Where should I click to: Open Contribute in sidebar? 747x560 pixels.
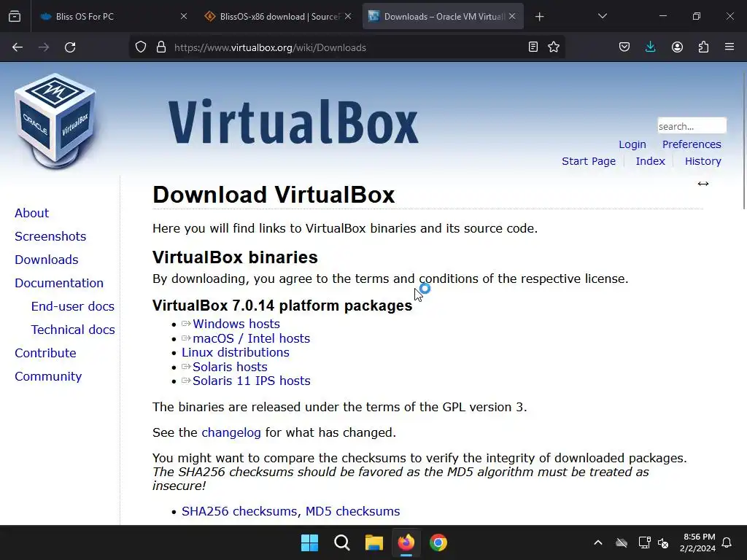(45, 353)
